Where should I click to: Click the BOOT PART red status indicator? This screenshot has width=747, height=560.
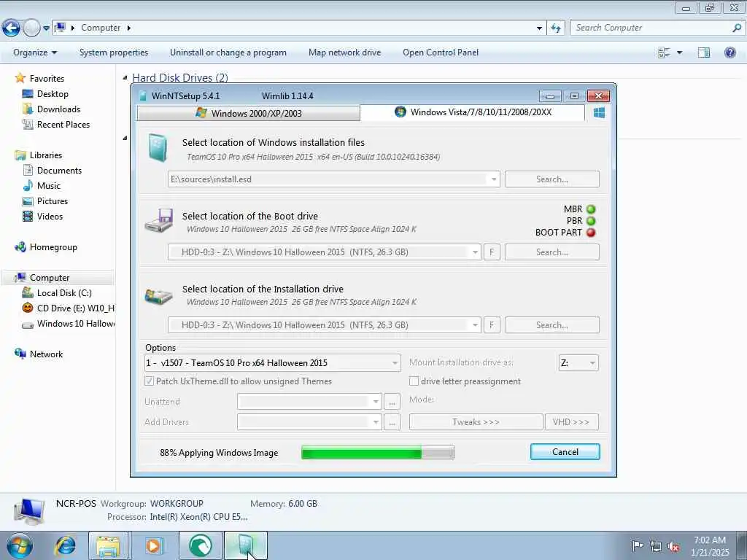pos(591,233)
